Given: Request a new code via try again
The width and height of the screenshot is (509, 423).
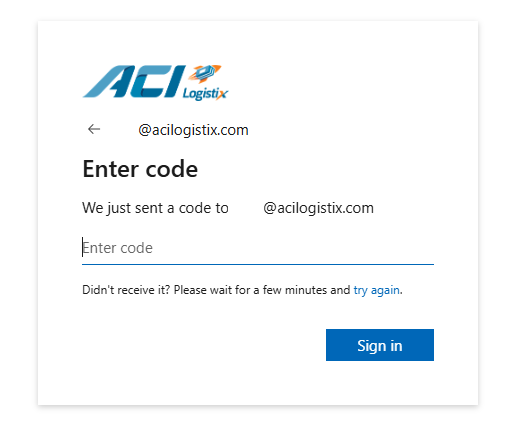Looking at the screenshot, I should click(x=376, y=290).
